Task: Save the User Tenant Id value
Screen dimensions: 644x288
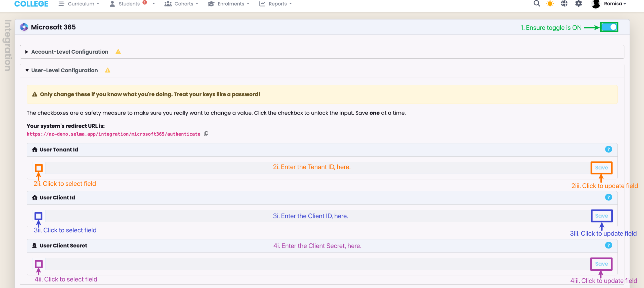Action: click(x=601, y=168)
